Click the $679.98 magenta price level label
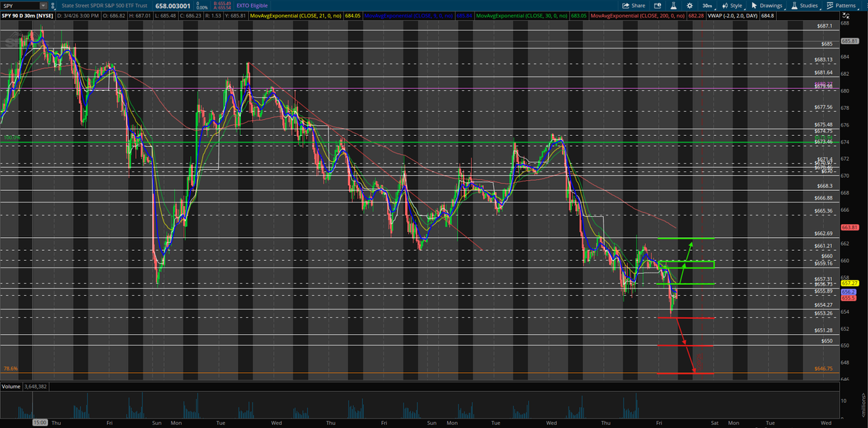This screenshot has width=868, height=428. 824,87
